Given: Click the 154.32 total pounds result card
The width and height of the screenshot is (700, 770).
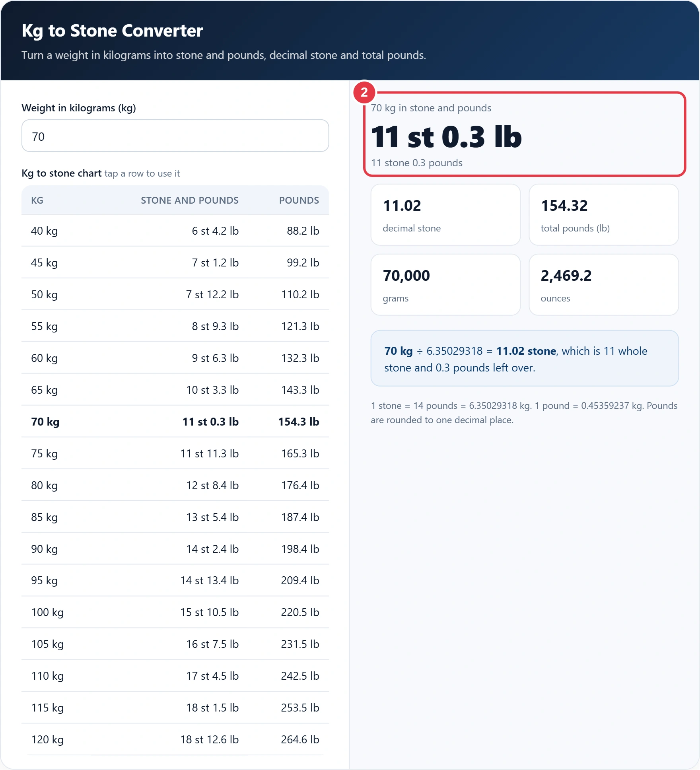Looking at the screenshot, I should tap(604, 215).
